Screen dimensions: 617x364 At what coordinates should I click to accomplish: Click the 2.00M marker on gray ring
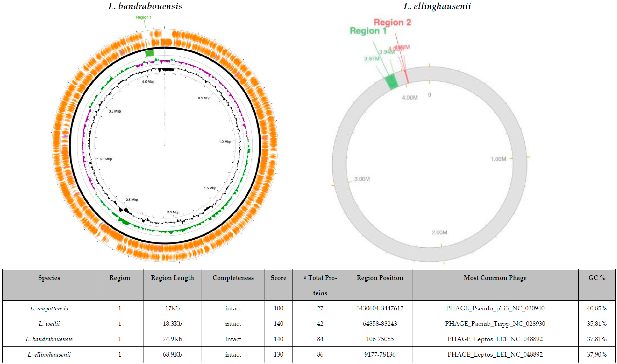(x=439, y=232)
